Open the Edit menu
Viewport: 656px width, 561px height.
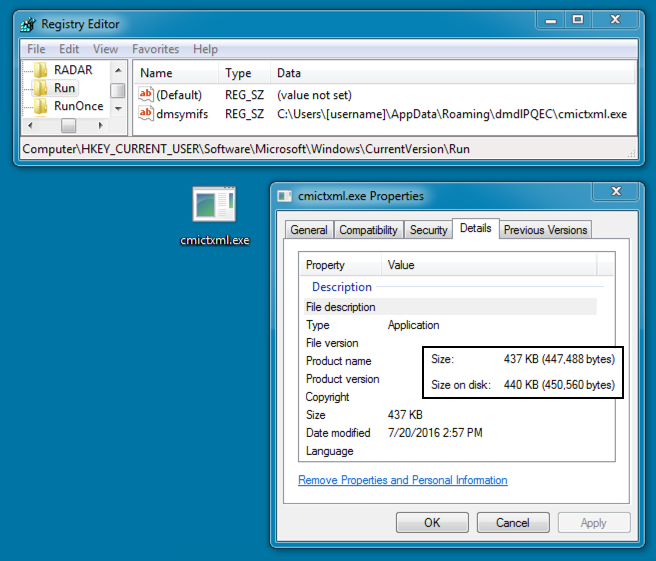tap(69, 49)
